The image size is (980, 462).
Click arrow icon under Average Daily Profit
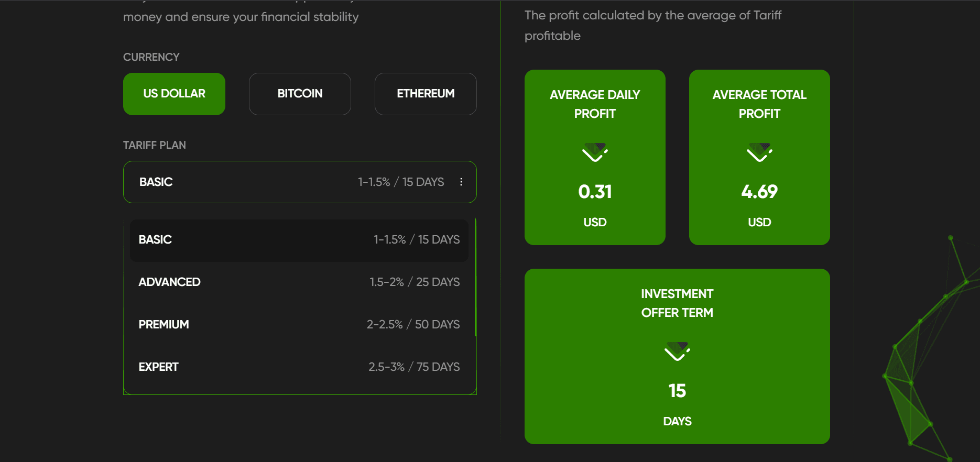coord(595,152)
